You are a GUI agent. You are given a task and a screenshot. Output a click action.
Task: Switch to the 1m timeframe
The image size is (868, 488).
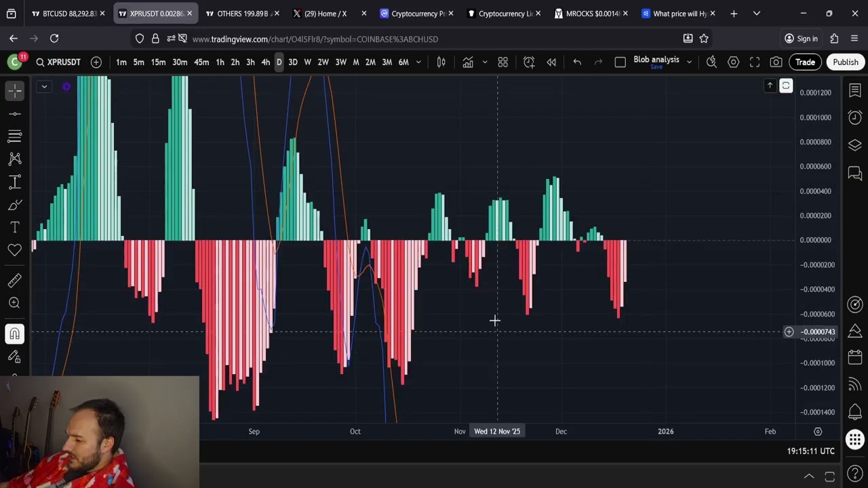point(121,62)
